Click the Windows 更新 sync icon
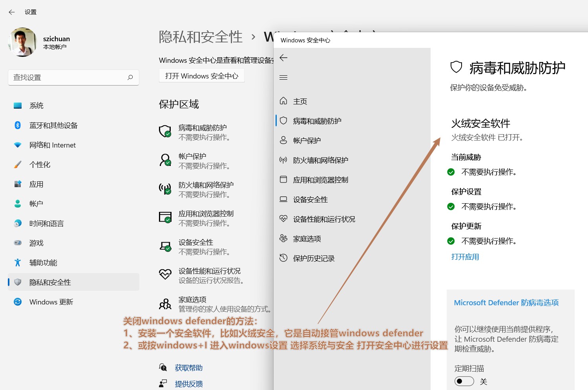 click(x=18, y=302)
